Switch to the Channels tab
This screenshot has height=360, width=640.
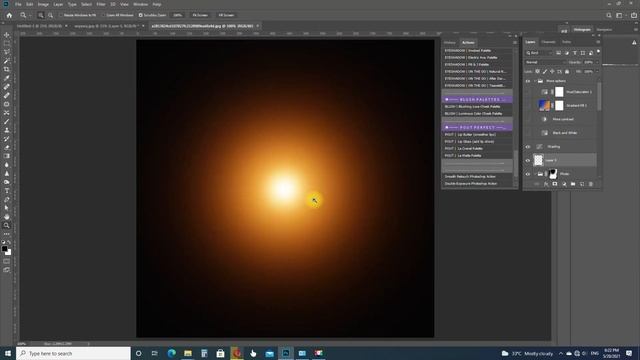point(548,42)
